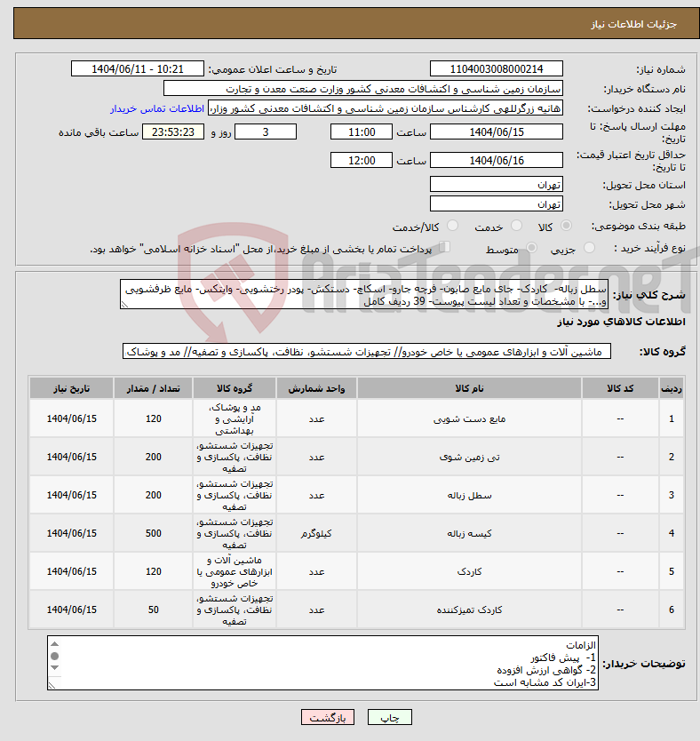Click the quantity 50 cell
Screen dimensions: 700x741
coord(153,610)
